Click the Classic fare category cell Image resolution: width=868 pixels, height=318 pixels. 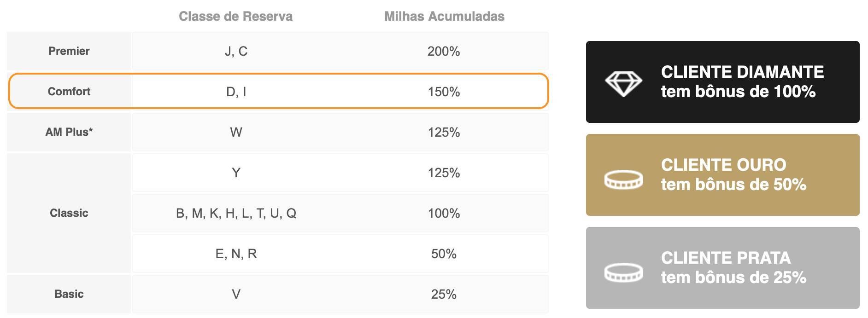coord(69,213)
